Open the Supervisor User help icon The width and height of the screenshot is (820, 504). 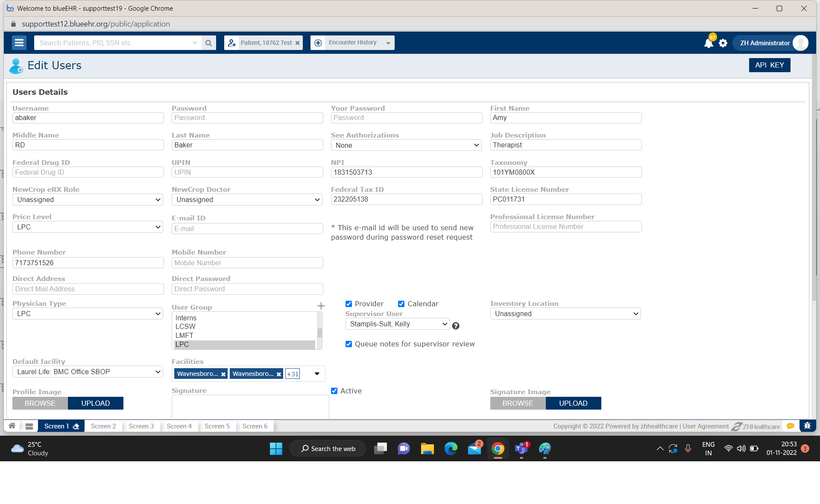click(x=456, y=325)
